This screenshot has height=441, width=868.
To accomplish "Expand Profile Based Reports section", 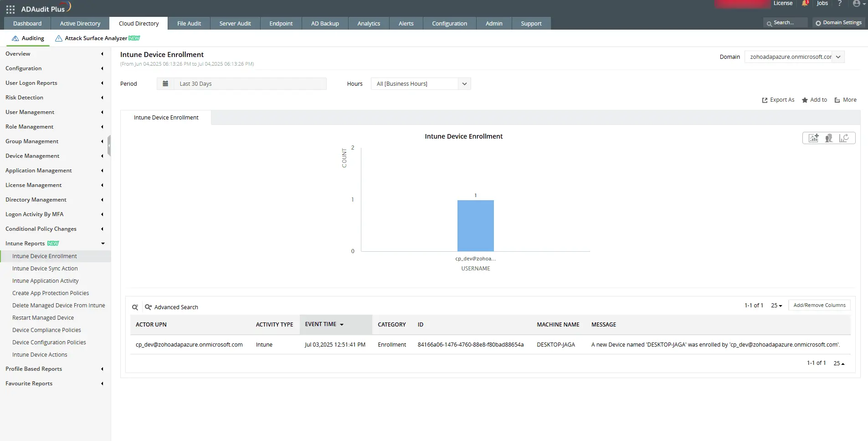I will pyautogui.click(x=55, y=369).
